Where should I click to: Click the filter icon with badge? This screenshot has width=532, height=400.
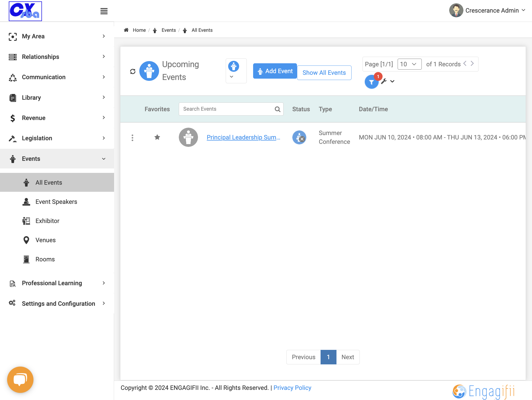(x=372, y=82)
